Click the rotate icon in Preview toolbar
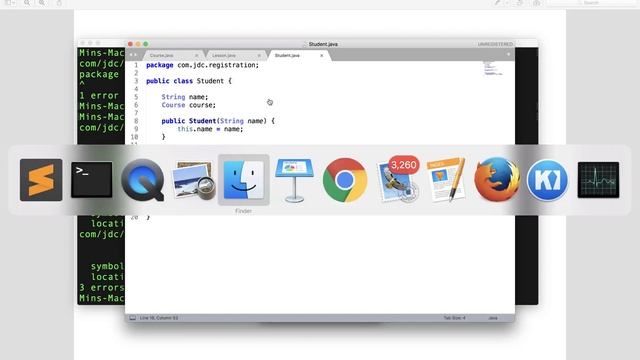The width and height of the screenshot is (640, 360). point(520,3)
